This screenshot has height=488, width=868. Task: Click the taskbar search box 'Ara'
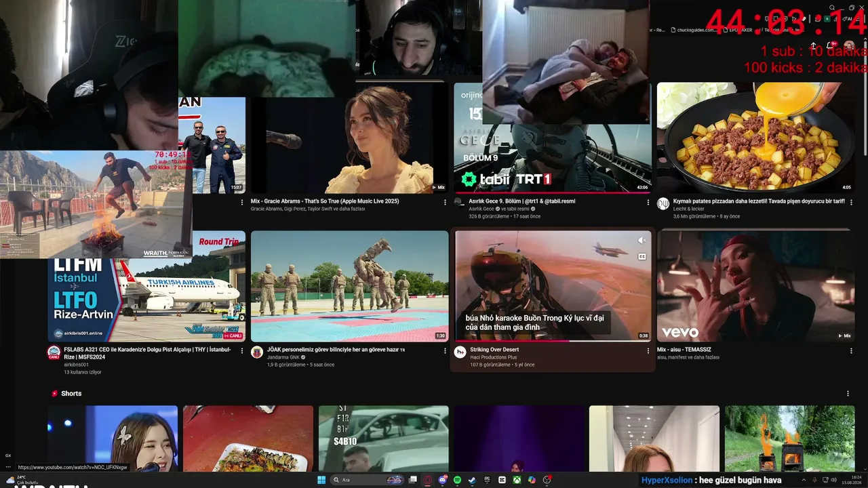tap(368, 480)
